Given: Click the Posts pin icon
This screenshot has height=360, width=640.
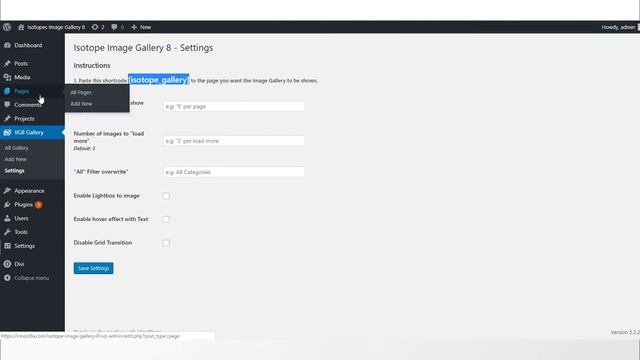Looking at the screenshot, I should [x=7, y=63].
